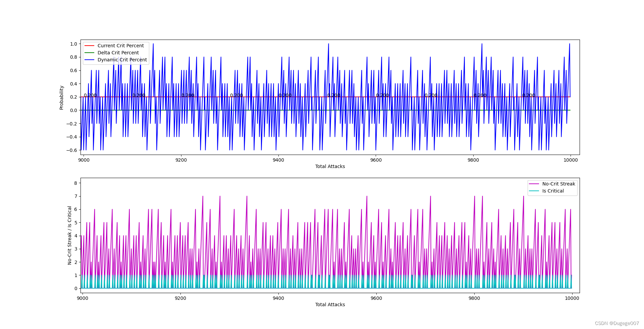
Task: Click the 9000 tick under the lower chart
Action: tap(83, 298)
